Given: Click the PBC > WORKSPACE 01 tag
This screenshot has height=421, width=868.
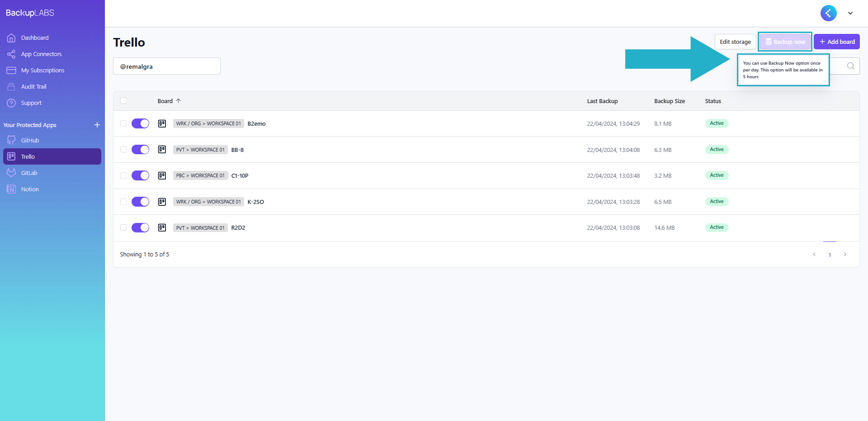Looking at the screenshot, I should pyautogui.click(x=200, y=175).
